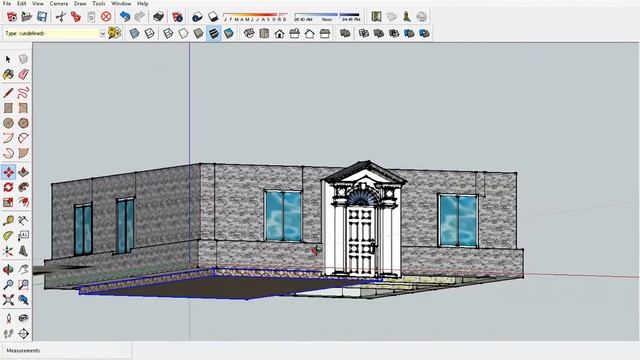Pick the Tape Measure tool
640x360 pixels.
(x=8, y=220)
